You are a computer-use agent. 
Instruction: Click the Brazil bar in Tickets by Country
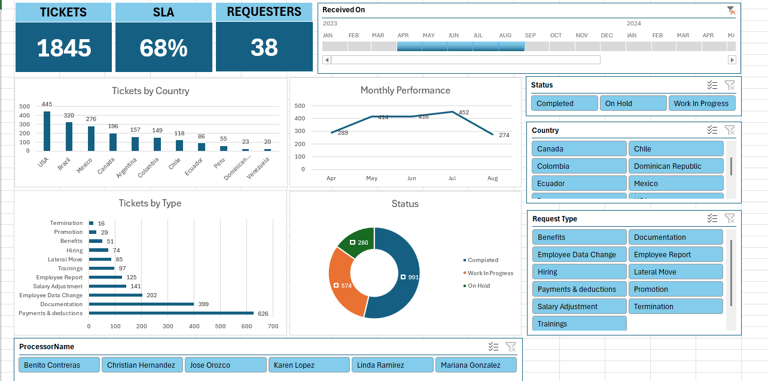[69, 137]
